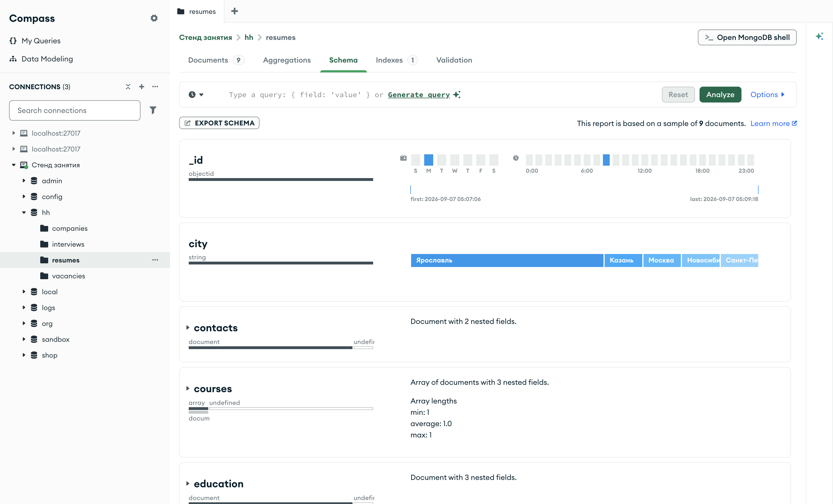Viewport: 833px width, 504px height.
Task: Switch to Aggregations tab
Action: (287, 60)
